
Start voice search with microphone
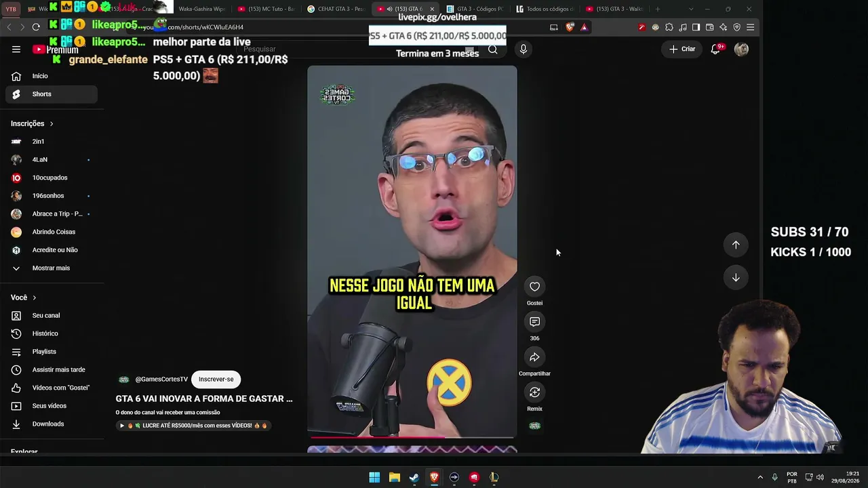(523, 49)
